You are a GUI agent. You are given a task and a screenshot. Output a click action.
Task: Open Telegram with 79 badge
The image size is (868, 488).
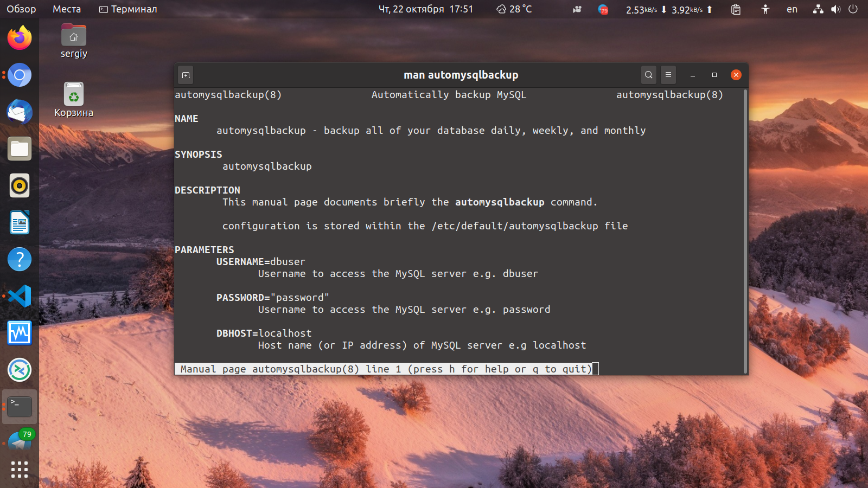click(x=20, y=441)
